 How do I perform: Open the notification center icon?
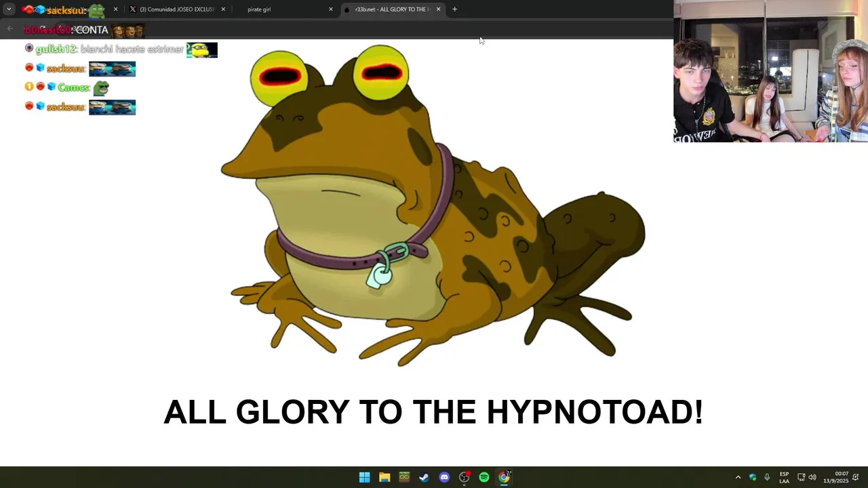(x=856, y=477)
